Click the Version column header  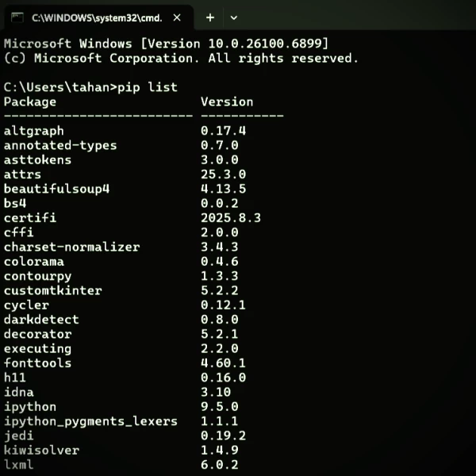tap(227, 102)
